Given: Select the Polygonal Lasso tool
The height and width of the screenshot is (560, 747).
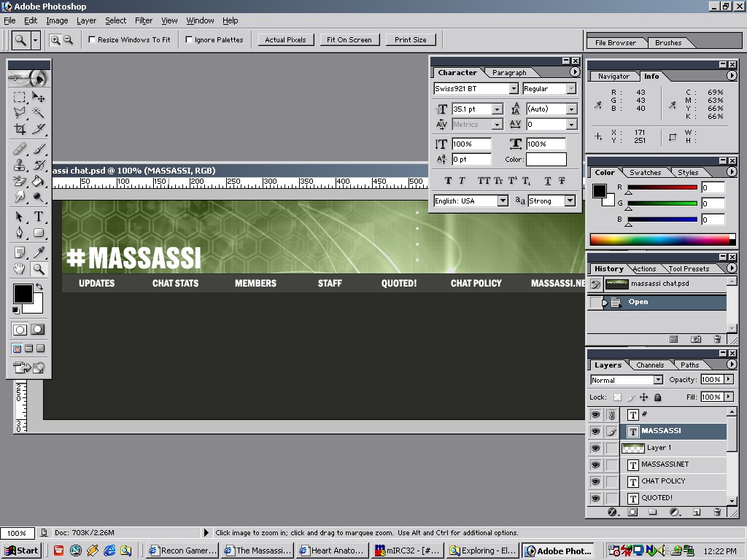Looking at the screenshot, I should (x=20, y=112).
